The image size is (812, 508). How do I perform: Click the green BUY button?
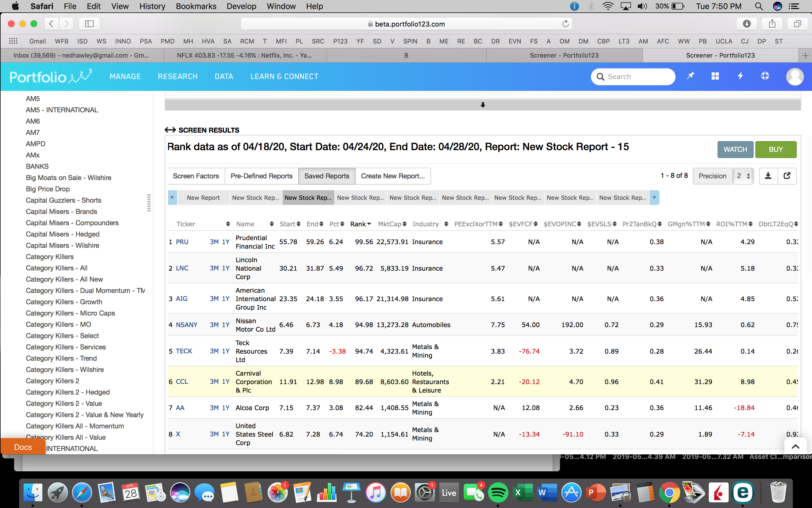[776, 150]
